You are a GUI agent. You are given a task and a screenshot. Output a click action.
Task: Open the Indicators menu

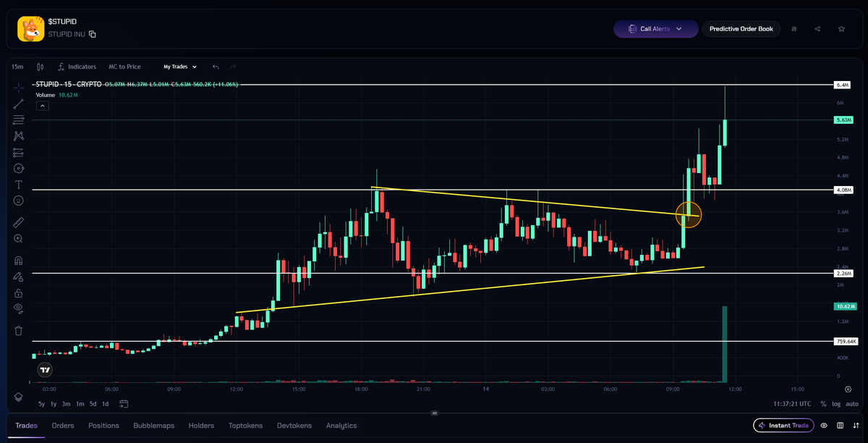point(77,67)
